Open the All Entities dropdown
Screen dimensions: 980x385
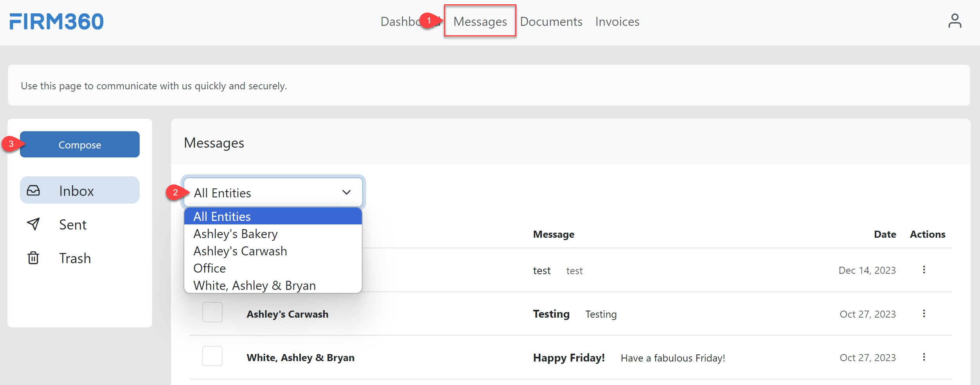click(273, 192)
